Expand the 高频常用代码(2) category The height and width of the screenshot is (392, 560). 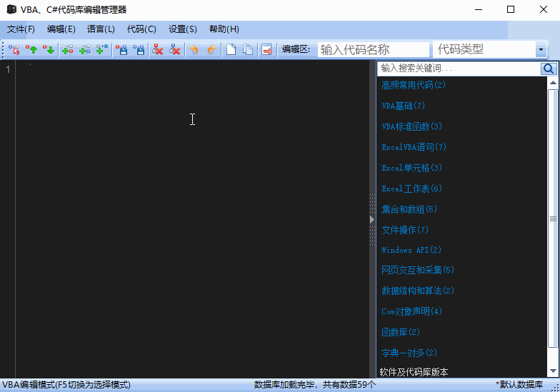coord(414,85)
